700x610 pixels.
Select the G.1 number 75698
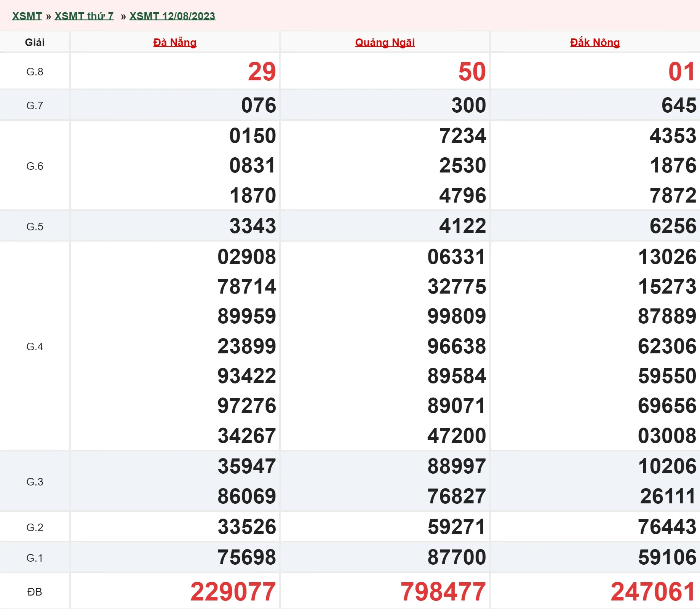coord(246,557)
